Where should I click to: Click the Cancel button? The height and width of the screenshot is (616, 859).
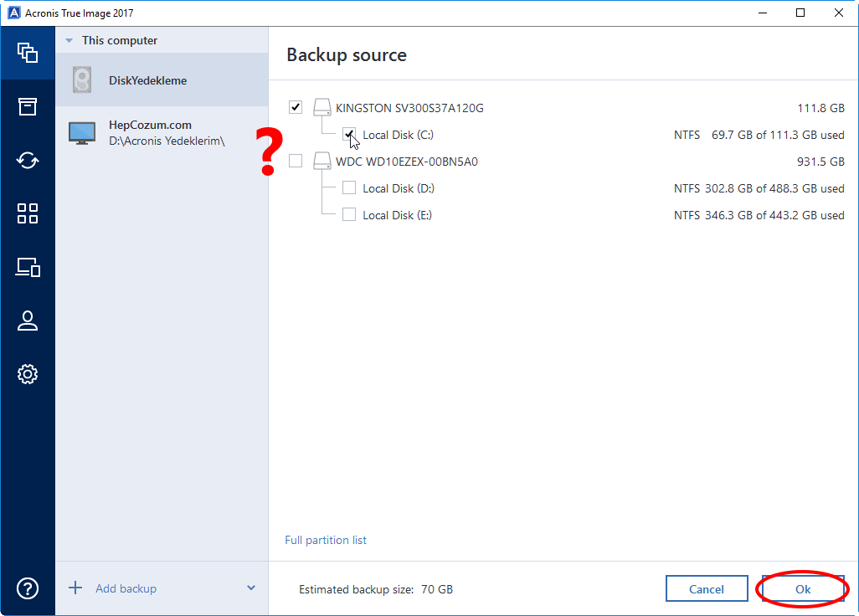click(707, 588)
